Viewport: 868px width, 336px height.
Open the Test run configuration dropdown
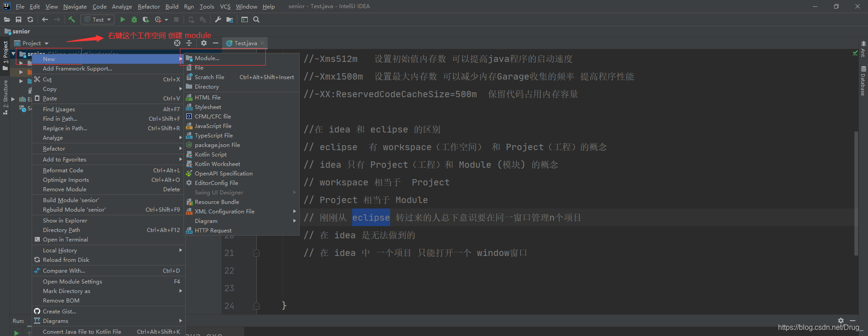pyautogui.click(x=98, y=19)
